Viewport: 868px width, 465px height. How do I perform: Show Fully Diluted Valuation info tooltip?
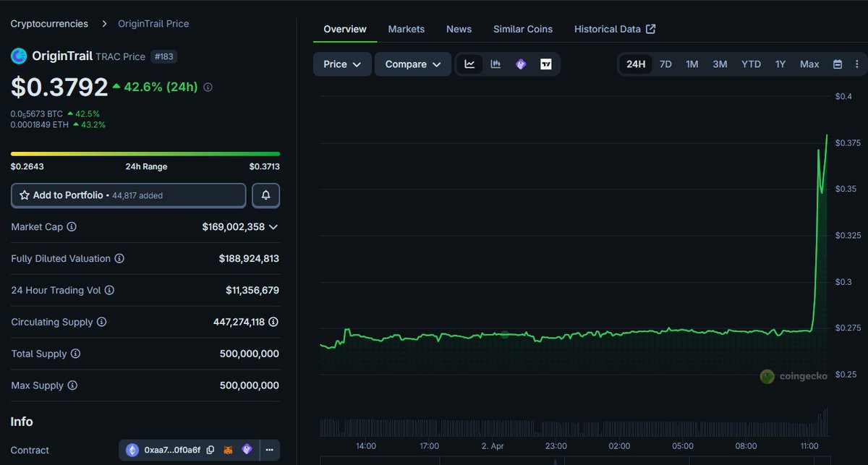pyautogui.click(x=119, y=259)
